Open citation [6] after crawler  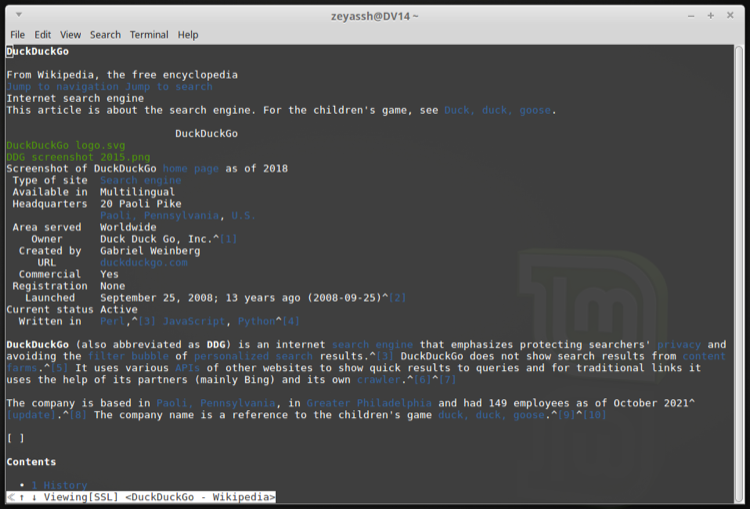click(x=422, y=380)
